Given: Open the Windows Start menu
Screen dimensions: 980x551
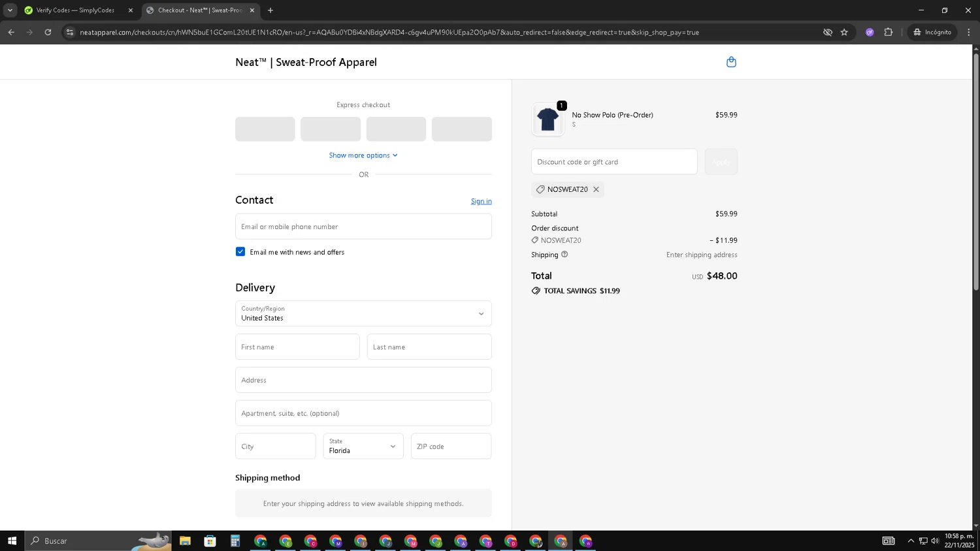Looking at the screenshot, I should click(x=12, y=541).
